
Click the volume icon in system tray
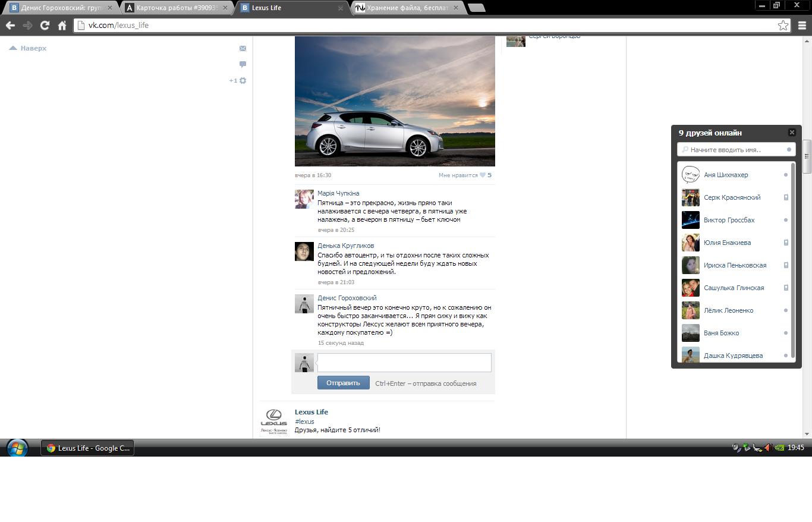pyautogui.click(x=768, y=448)
